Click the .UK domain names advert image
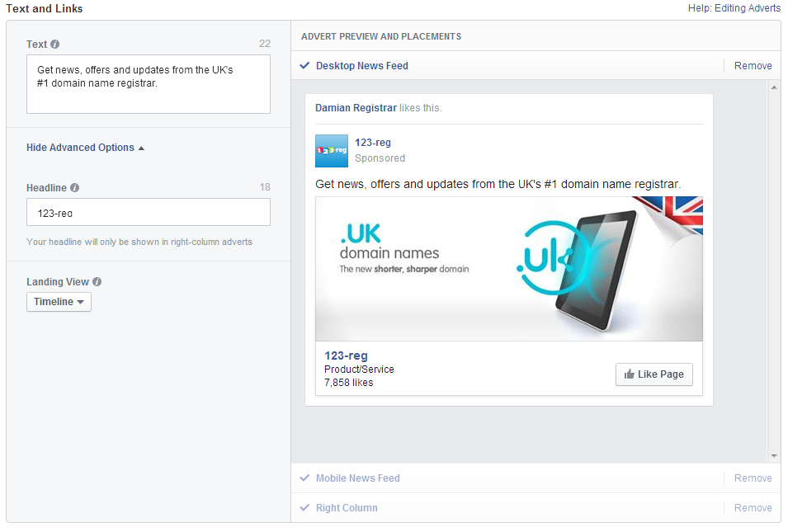The width and height of the screenshot is (788, 532). [508, 269]
